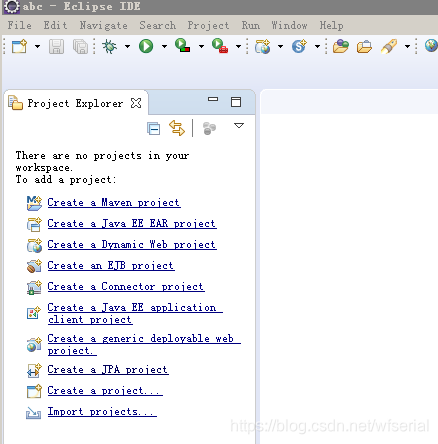Toggle Link with Editor
Image resolution: width=438 pixels, height=444 pixels.
tap(177, 128)
